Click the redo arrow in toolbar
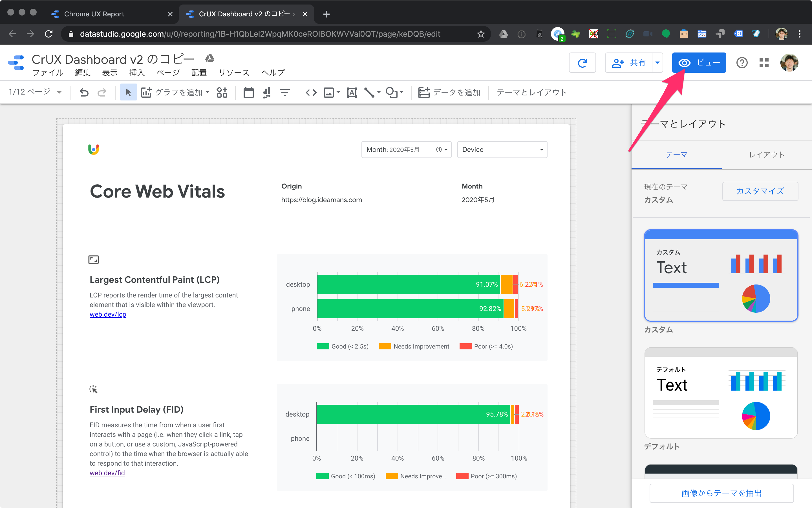Screen dimensions: 812x508 coord(102,92)
